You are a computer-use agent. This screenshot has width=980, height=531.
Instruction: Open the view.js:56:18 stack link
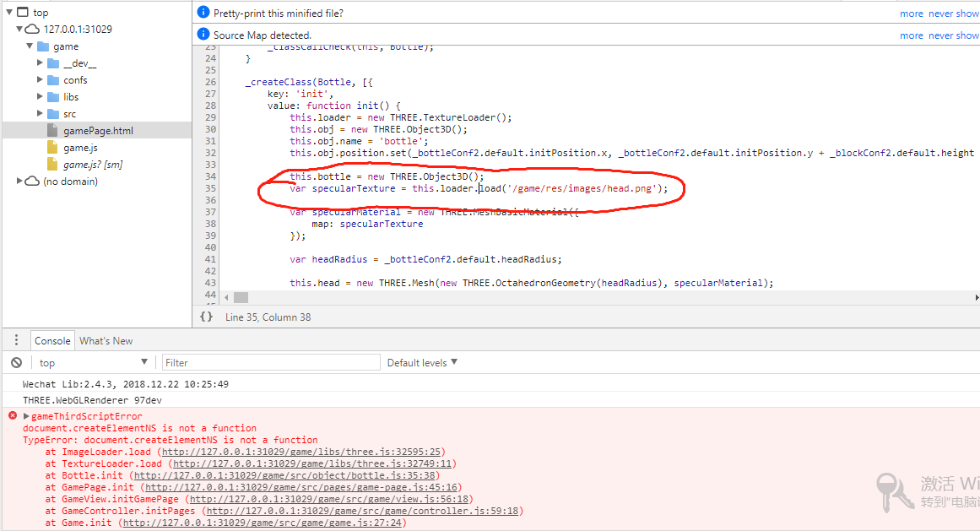[329, 499]
